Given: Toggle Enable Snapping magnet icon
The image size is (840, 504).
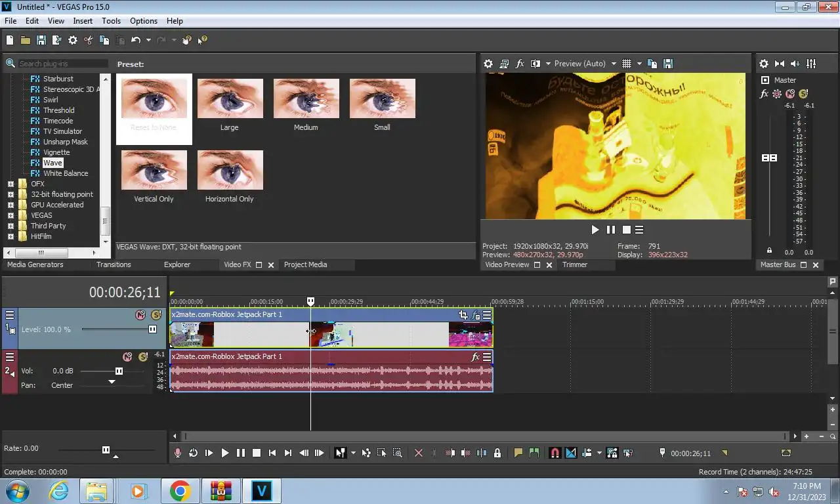Looking at the screenshot, I should tap(555, 453).
